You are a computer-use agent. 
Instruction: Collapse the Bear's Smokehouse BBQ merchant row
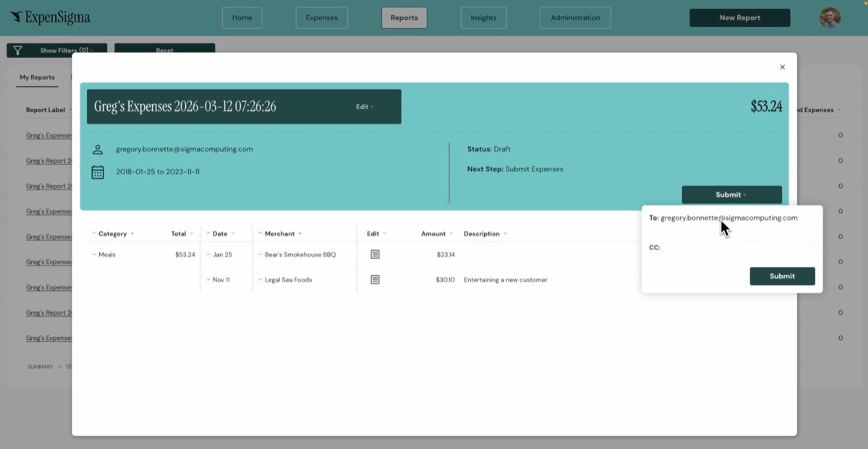pyautogui.click(x=260, y=254)
